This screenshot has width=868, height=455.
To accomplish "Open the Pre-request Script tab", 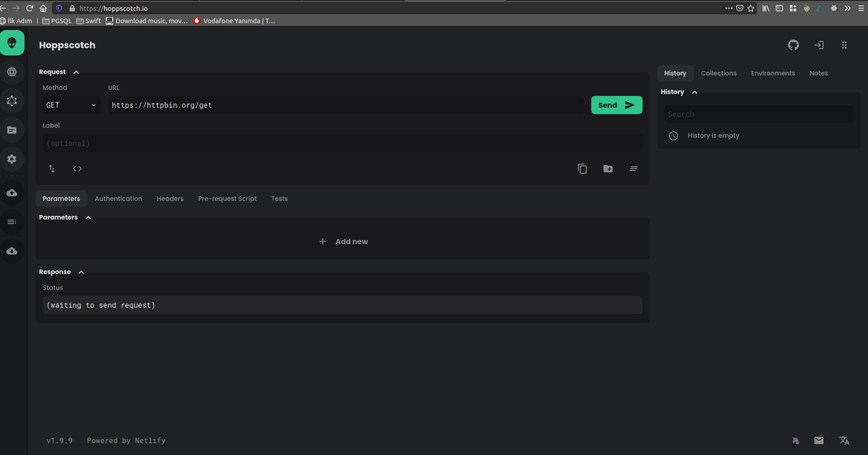I will 227,199.
